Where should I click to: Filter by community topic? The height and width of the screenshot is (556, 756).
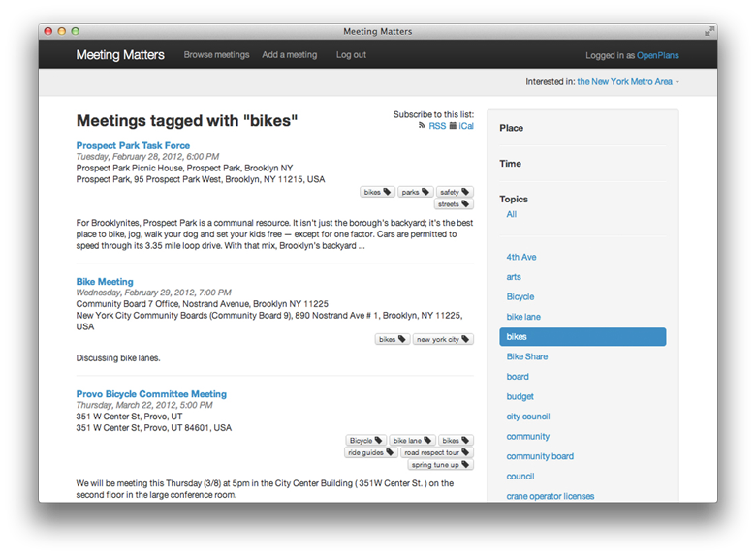click(x=528, y=437)
